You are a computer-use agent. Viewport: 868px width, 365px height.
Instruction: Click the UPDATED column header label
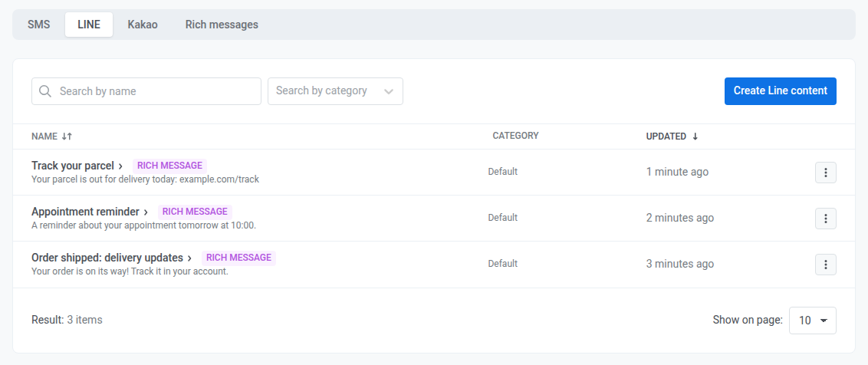pyautogui.click(x=666, y=136)
